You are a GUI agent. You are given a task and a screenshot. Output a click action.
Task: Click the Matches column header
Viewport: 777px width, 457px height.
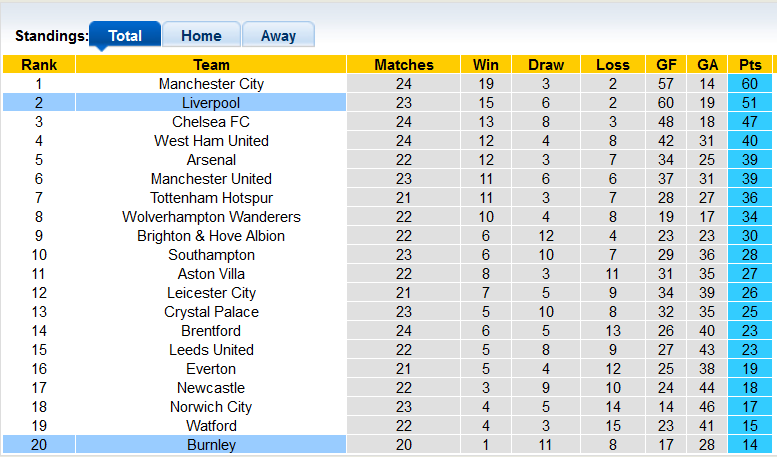tap(404, 64)
